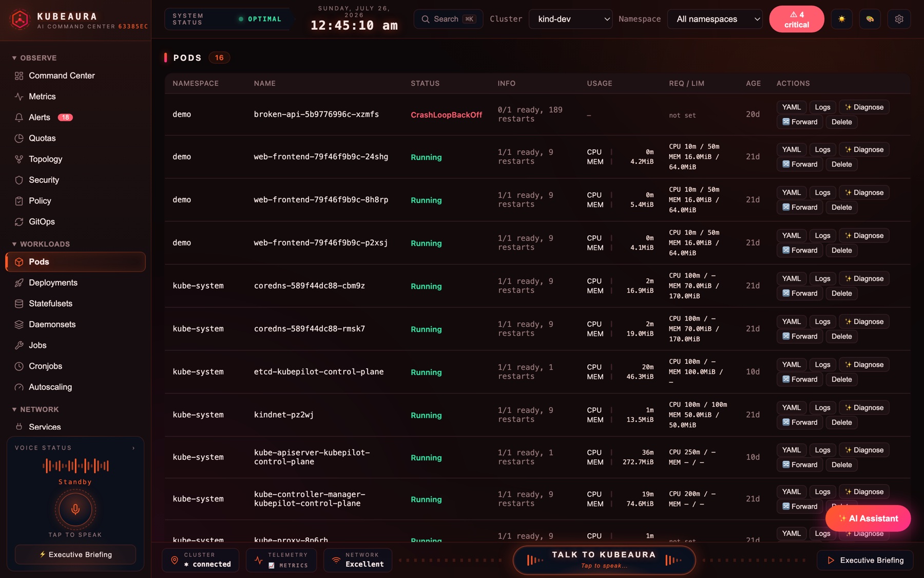Click the Kubeaura logo icon
The height and width of the screenshot is (578, 924).
click(20, 20)
